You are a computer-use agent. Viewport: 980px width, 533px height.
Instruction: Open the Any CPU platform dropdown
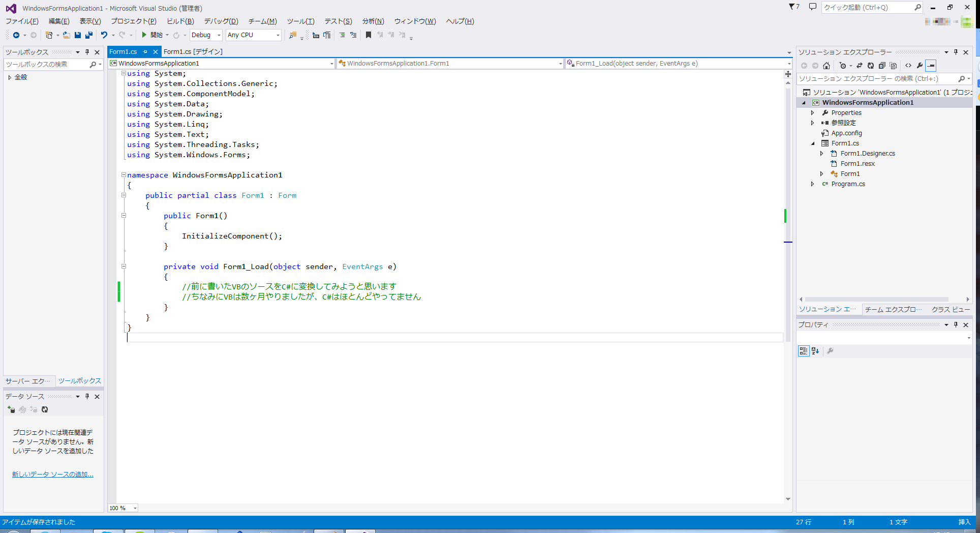254,35
